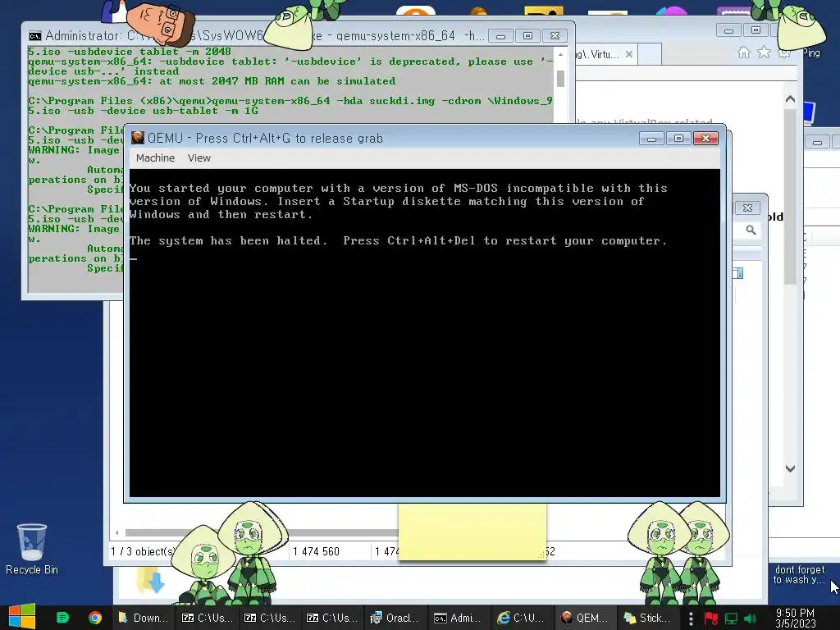Click the command prompt title bar icon
The width and height of the screenshot is (840, 630).
34,36
